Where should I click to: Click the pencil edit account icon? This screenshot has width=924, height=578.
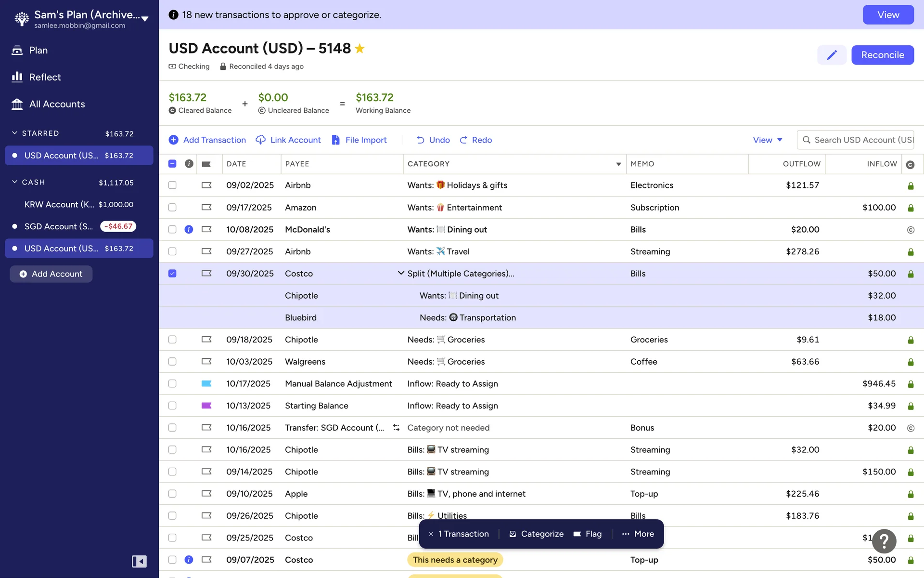tap(832, 55)
